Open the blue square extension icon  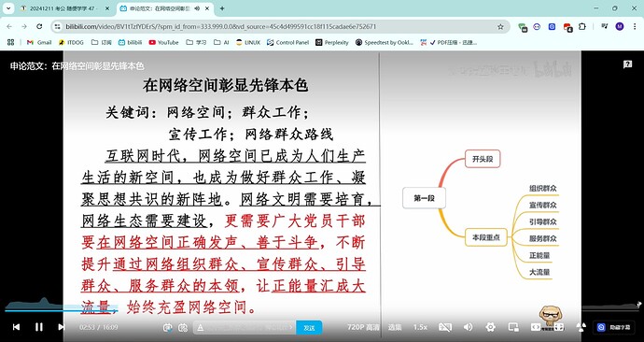(x=552, y=27)
